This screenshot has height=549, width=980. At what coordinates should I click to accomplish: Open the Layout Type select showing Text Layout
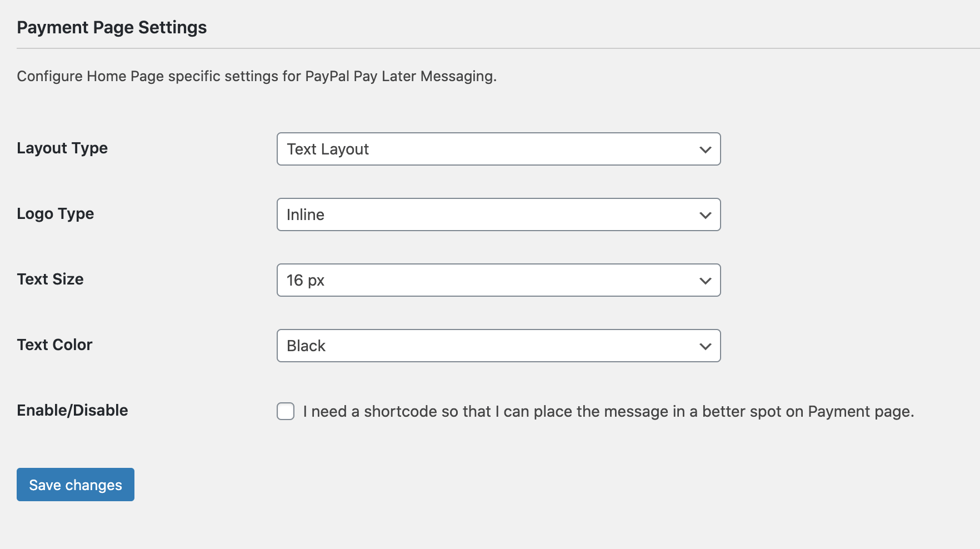[x=489, y=149]
